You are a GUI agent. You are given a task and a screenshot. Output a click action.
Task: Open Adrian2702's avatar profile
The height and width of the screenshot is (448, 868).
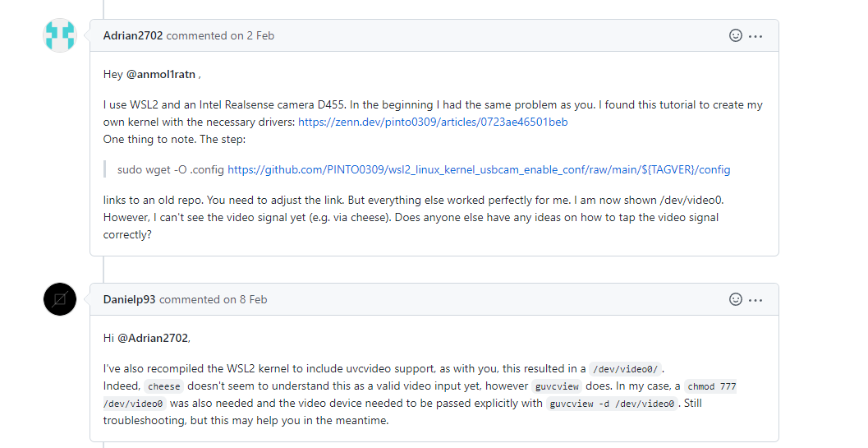[60, 35]
